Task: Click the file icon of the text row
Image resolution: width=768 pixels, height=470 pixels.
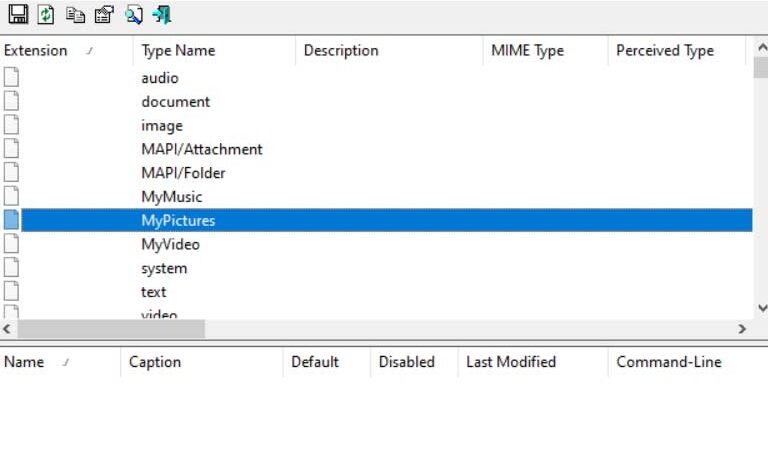Action: click(11, 291)
